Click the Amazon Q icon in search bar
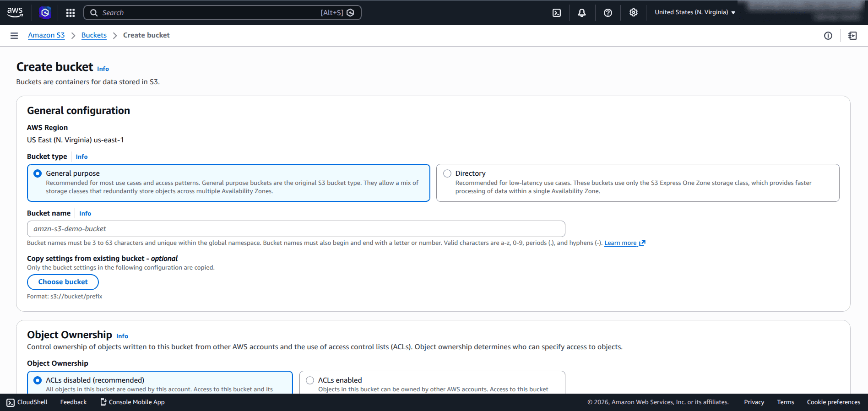Screen dimensions: 868x411 pyautogui.click(x=350, y=13)
